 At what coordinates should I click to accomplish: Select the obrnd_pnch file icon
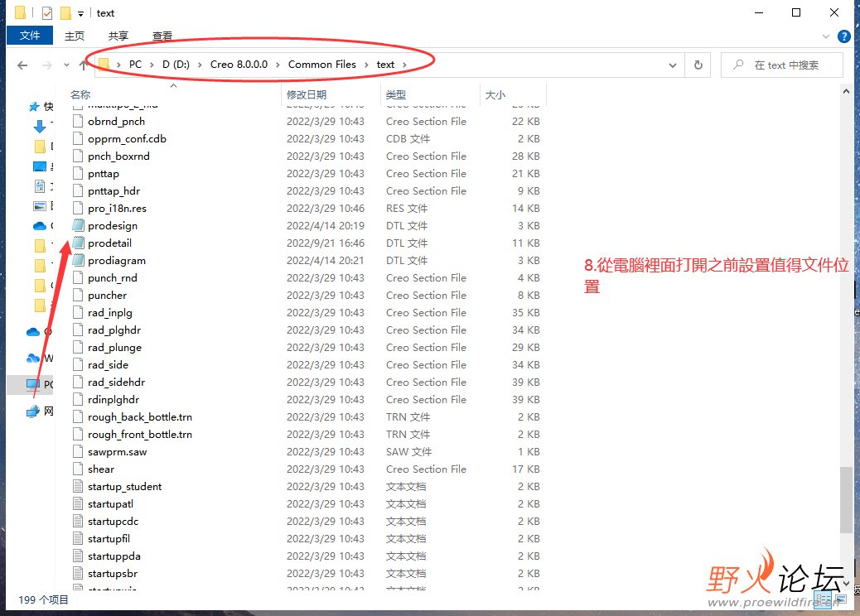(79, 121)
